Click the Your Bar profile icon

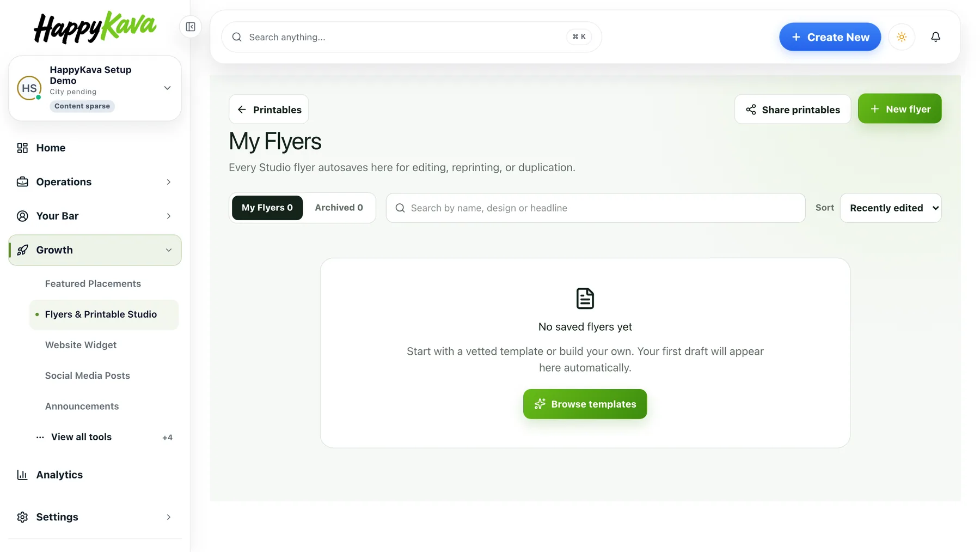coord(22,216)
